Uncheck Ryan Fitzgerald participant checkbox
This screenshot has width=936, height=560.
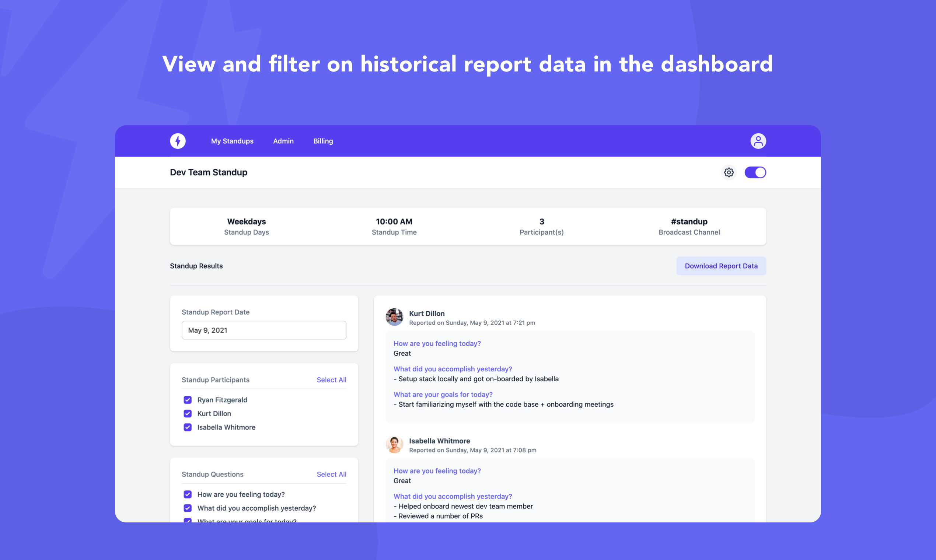188,400
